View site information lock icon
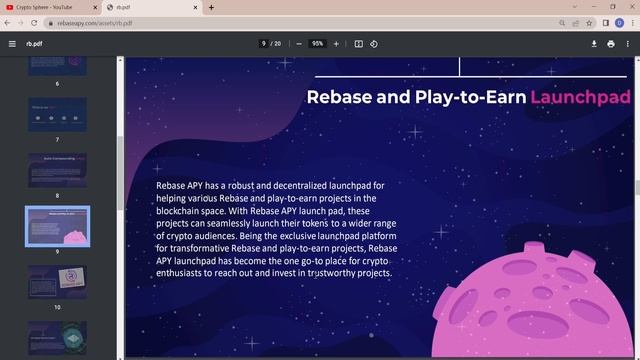The width and height of the screenshot is (640, 360). 51,23
